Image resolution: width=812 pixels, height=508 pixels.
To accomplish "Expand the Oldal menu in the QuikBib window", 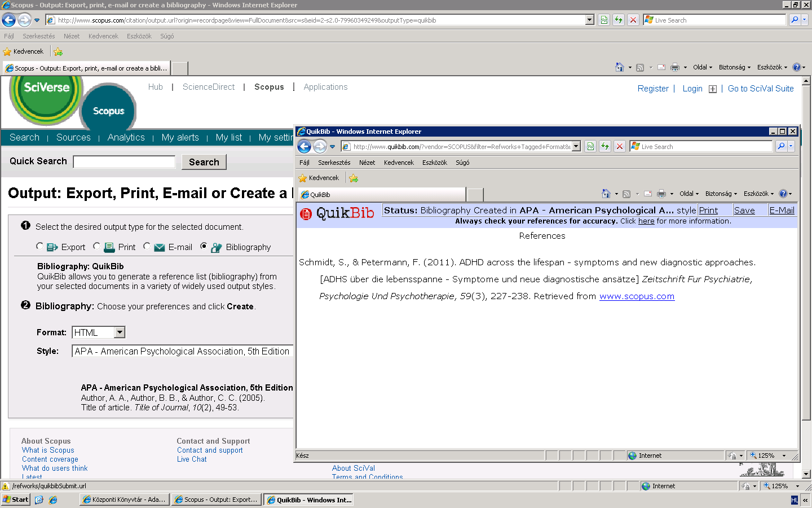I will coord(689,194).
